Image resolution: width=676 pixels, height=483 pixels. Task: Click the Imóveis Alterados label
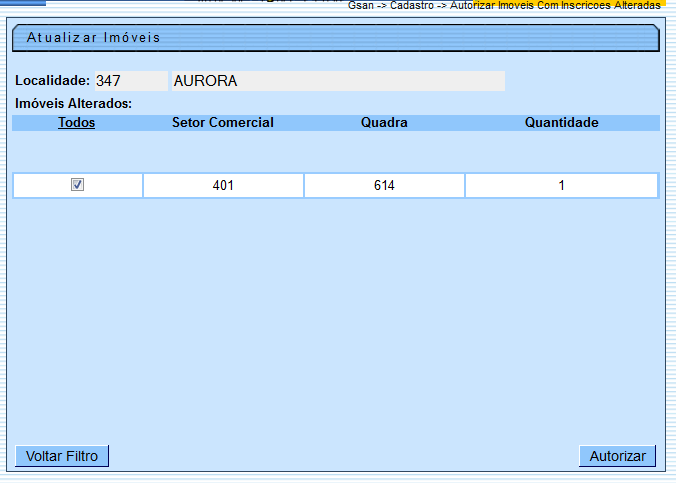(x=74, y=103)
